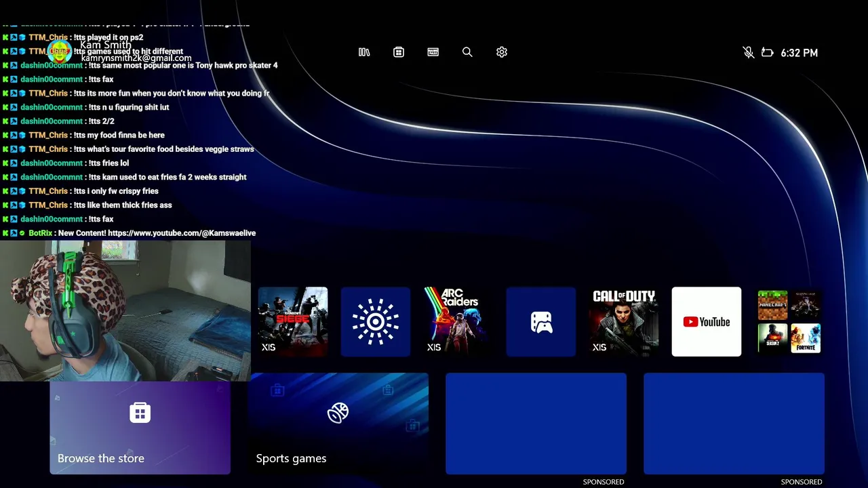Select chat message "!tts fries lol"
Viewport: 868px width, 488px height.
tap(108, 163)
